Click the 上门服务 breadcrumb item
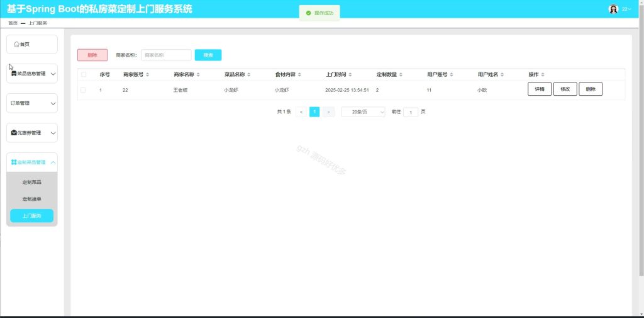Viewport: 644px width, 318px height. tap(38, 23)
